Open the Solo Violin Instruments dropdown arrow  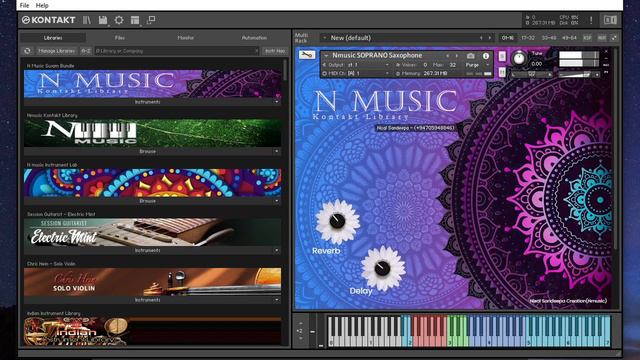pos(276,300)
